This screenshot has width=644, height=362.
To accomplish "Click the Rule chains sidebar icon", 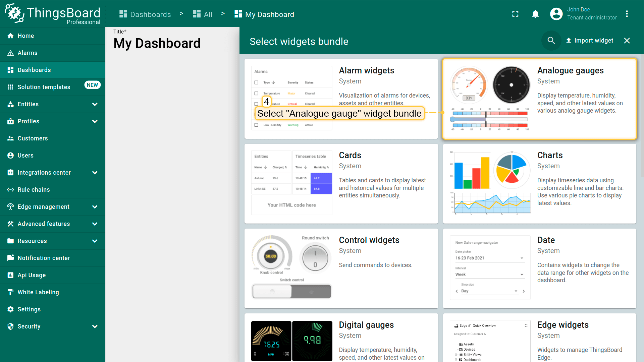I will click(10, 190).
